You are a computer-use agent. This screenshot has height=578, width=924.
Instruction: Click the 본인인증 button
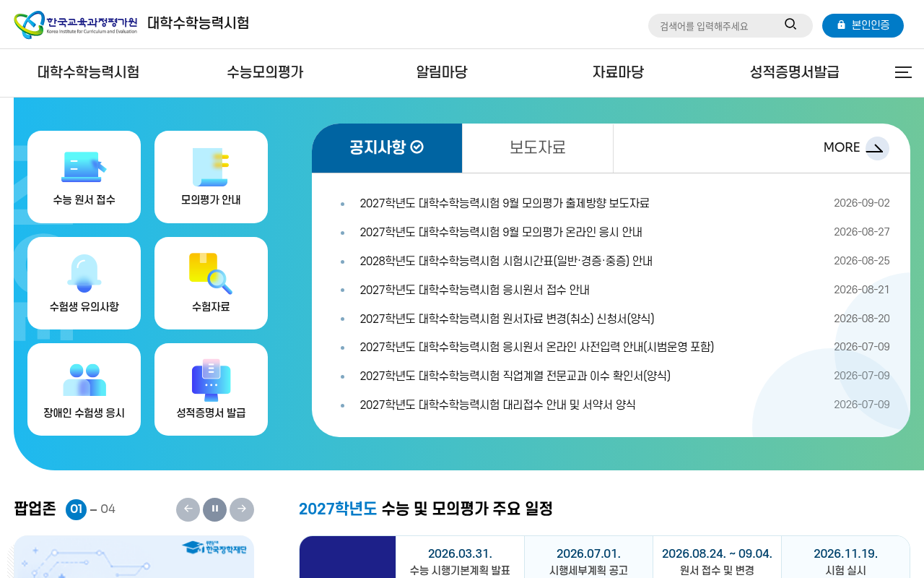(863, 25)
